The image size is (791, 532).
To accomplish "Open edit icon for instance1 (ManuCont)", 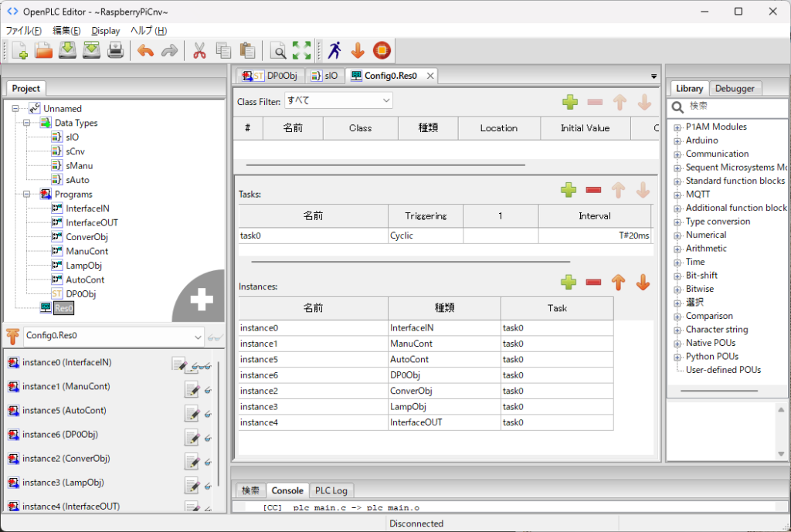I will pyautogui.click(x=192, y=389).
